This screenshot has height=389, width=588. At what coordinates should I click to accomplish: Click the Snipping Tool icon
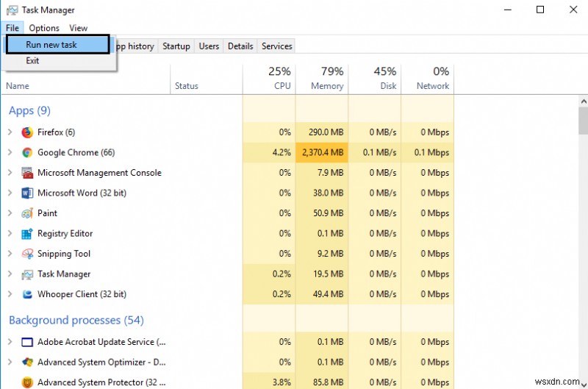(x=27, y=254)
